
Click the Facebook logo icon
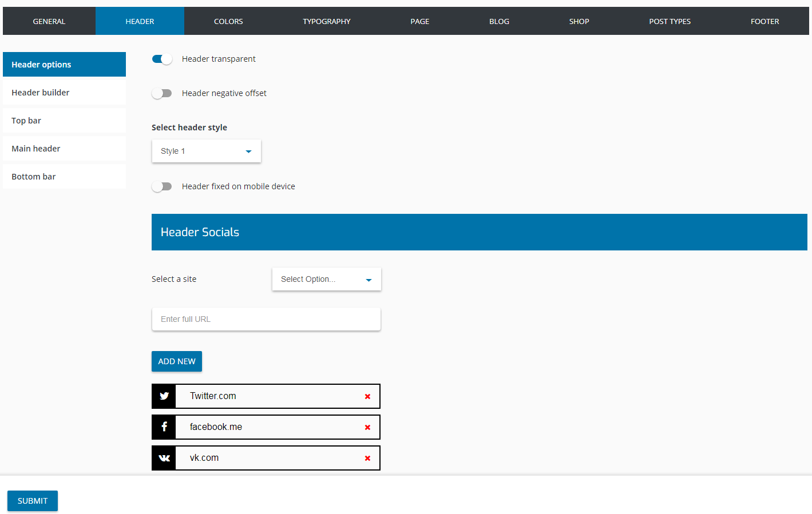point(164,427)
